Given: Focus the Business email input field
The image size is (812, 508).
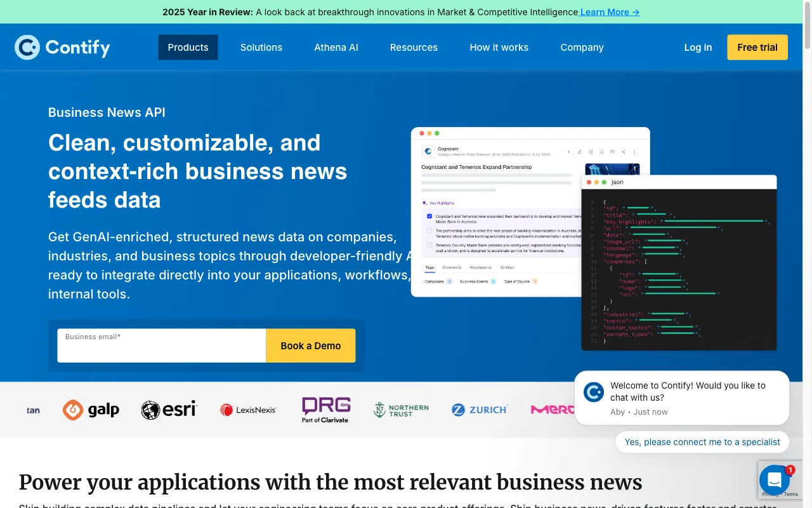Looking at the screenshot, I should (162, 345).
